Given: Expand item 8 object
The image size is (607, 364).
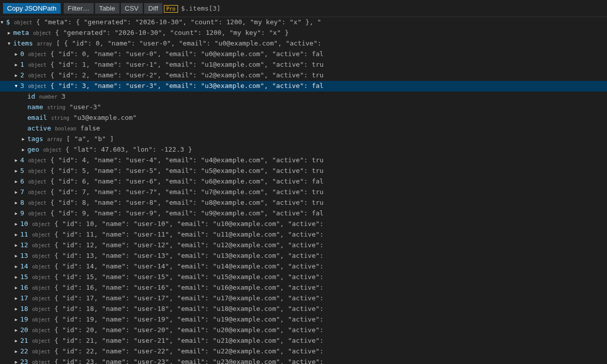Looking at the screenshot, I should click(16, 203).
